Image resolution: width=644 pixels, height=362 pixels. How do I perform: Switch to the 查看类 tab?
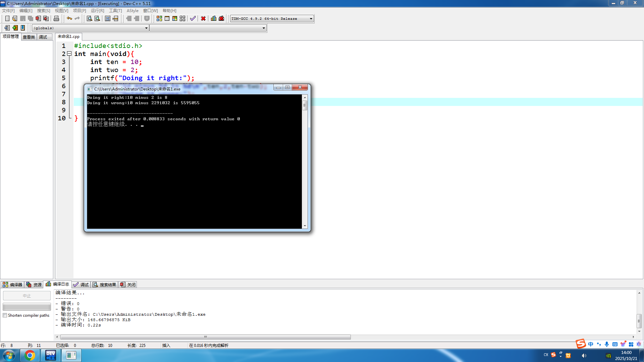point(29,37)
